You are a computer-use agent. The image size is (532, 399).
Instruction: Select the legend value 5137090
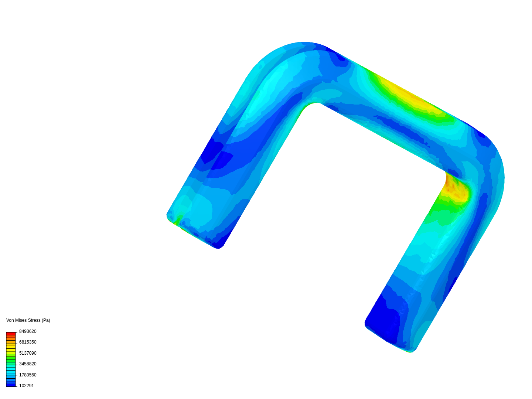tap(28, 353)
